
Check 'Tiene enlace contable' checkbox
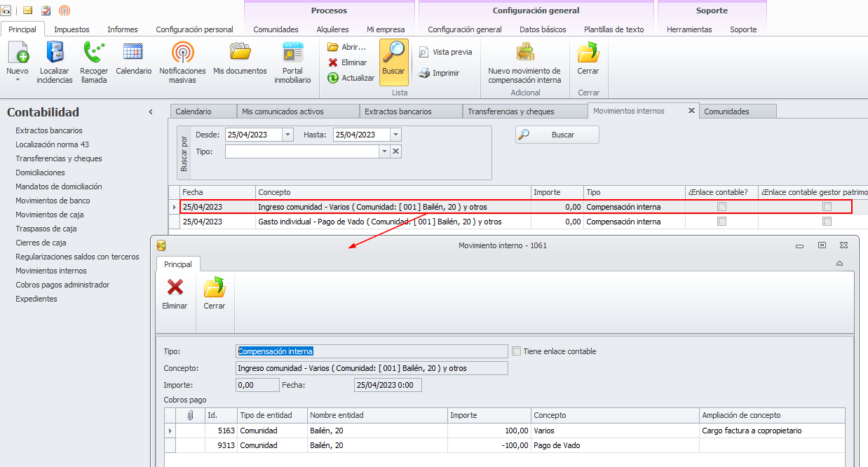517,351
